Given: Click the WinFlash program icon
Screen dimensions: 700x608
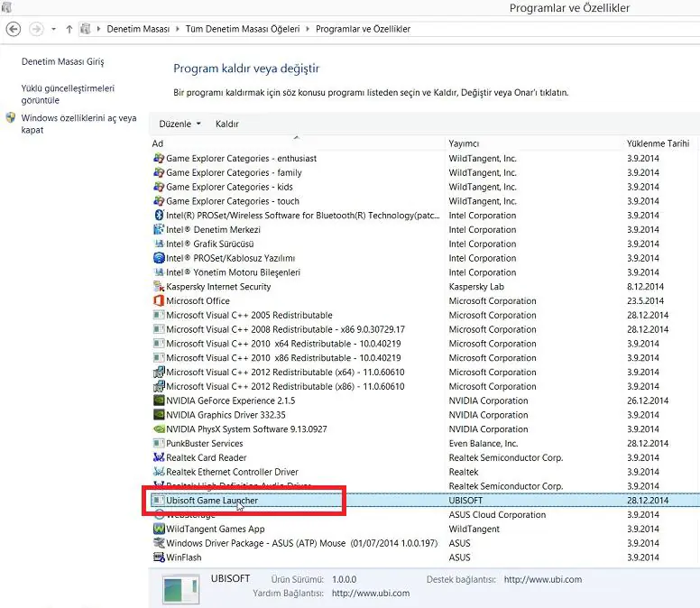Looking at the screenshot, I should (159, 557).
